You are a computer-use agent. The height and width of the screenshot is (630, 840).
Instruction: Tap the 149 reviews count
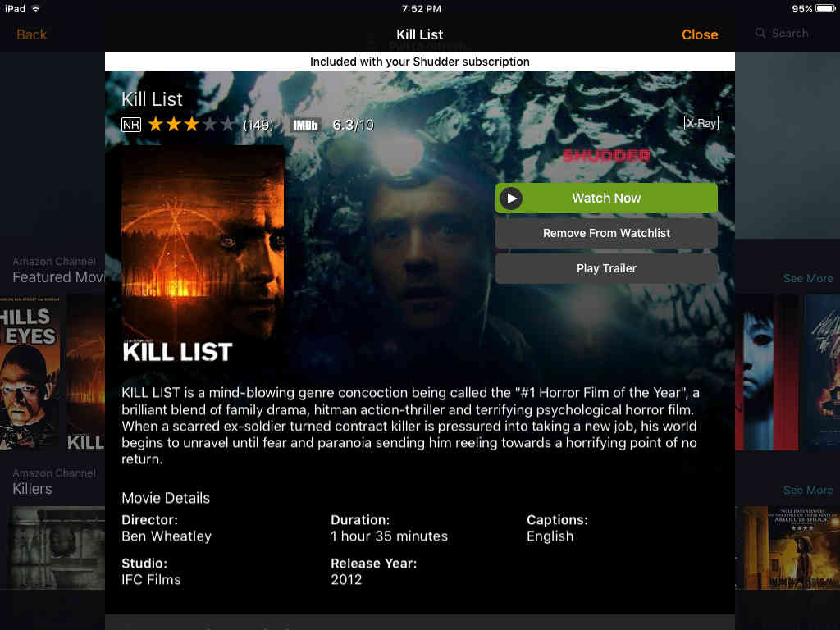coord(258,125)
